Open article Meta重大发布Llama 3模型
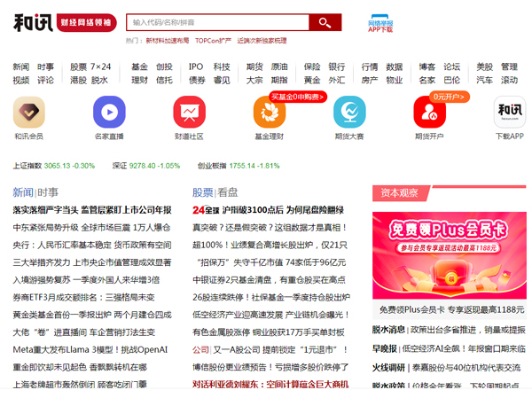Image resolution: width=532 pixels, height=398 pixels. pos(90,350)
